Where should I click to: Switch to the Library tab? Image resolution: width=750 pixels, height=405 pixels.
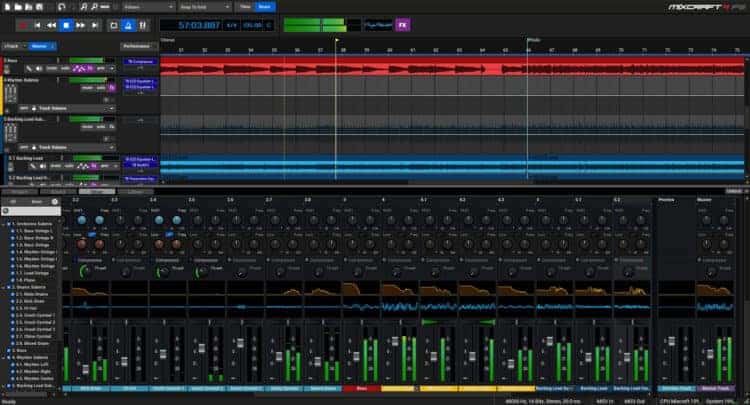136,192
